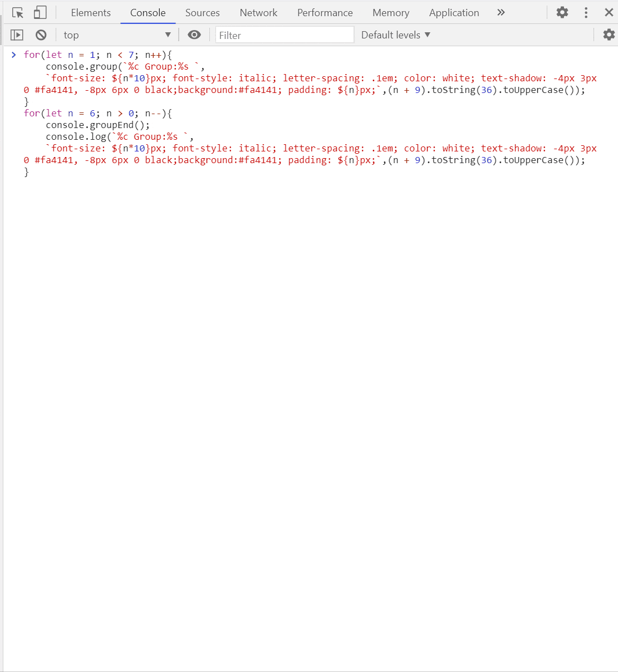Click the console.groupEnd(); line
This screenshot has height=672, width=618.
pyautogui.click(x=98, y=125)
